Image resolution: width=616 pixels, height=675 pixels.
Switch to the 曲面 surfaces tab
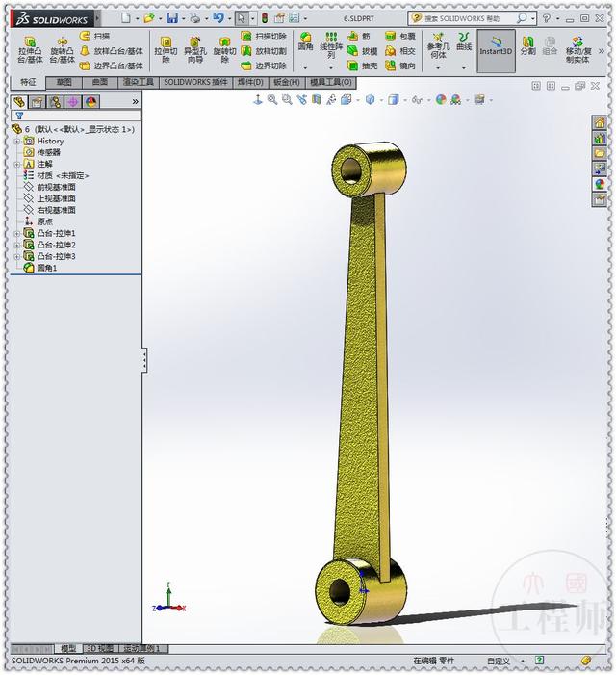click(x=100, y=82)
